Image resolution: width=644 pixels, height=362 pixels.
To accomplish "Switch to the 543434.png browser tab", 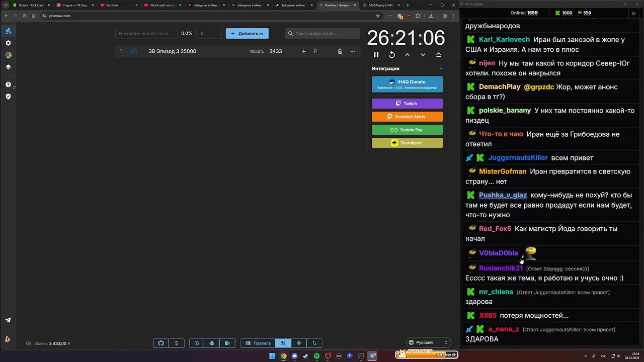I will (x=381, y=5).
